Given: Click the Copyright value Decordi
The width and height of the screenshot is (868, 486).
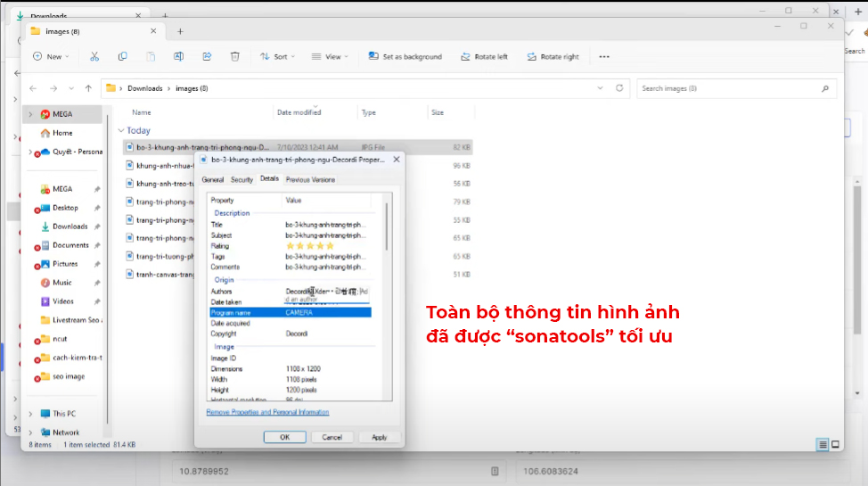Looking at the screenshot, I should pyautogui.click(x=297, y=334).
